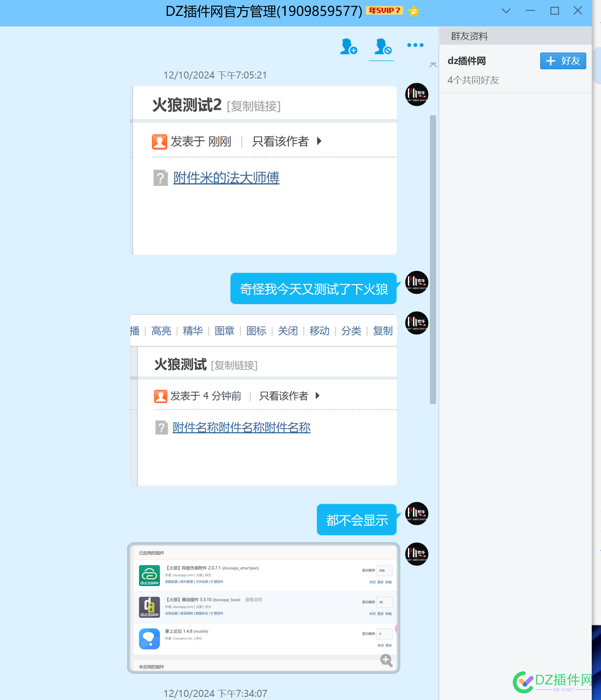Select the 群友资料 panel header

click(x=515, y=36)
